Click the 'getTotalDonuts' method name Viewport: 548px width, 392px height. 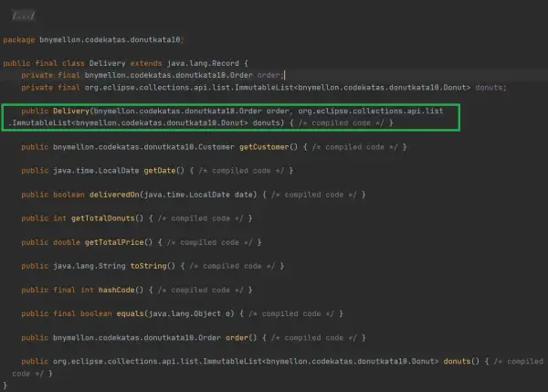click(x=102, y=218)
